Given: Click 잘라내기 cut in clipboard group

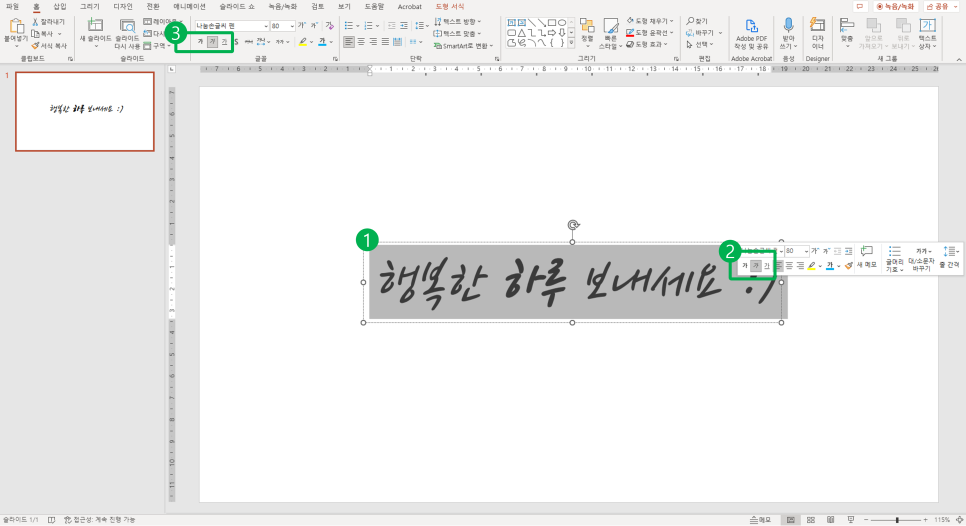Looking at the screenshot, I should (x=48, y=22).
